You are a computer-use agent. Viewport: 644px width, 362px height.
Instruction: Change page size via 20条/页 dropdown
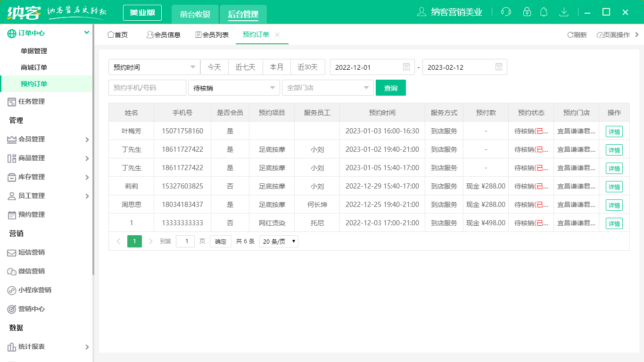(x=279, y=241)
